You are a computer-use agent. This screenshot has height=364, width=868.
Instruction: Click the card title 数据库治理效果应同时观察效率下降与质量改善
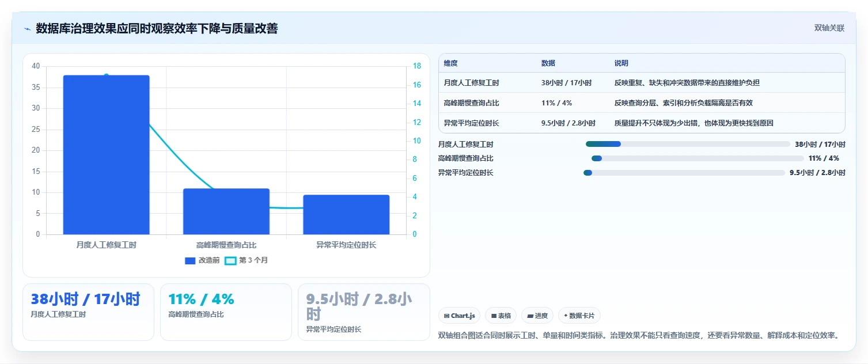(157, 28)
